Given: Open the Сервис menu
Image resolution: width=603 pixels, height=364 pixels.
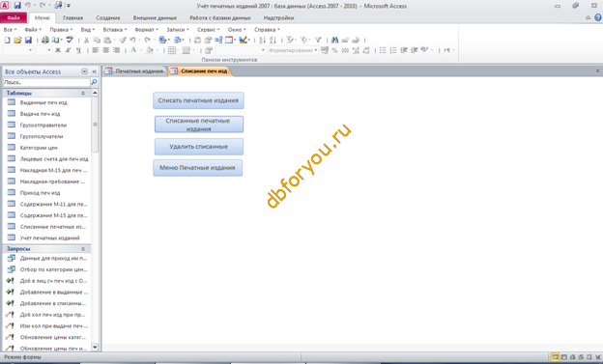Looking at the screenshot, I should point(208,30).
